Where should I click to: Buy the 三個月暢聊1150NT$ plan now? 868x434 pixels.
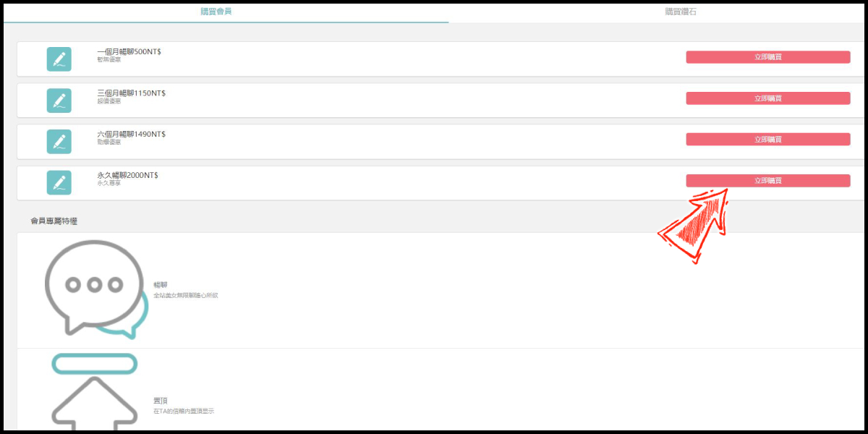tap(767, 98)
